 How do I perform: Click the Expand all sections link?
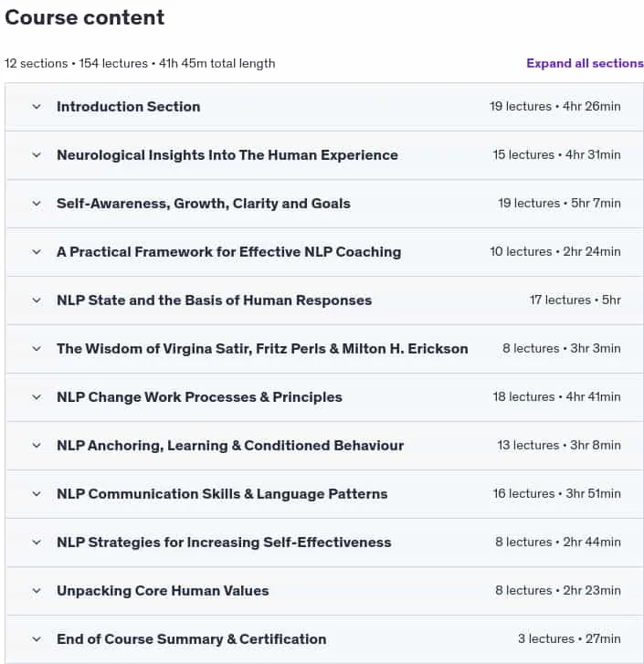(x=585, y=64)
